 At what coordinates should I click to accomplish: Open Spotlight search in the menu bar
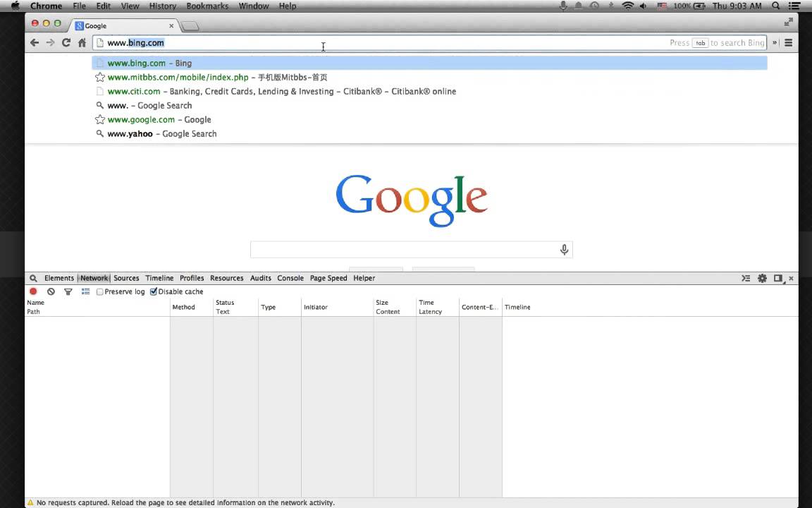[x=776, y=6]
